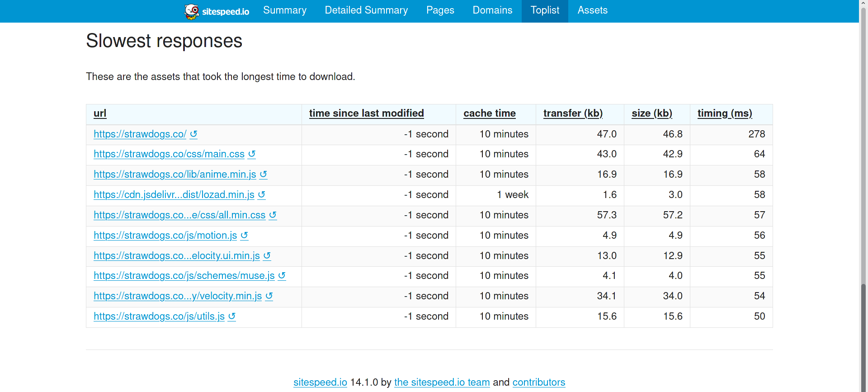Follow the sitespeed.io team footer link
This screenshot has height=392, width=868.
442,382
